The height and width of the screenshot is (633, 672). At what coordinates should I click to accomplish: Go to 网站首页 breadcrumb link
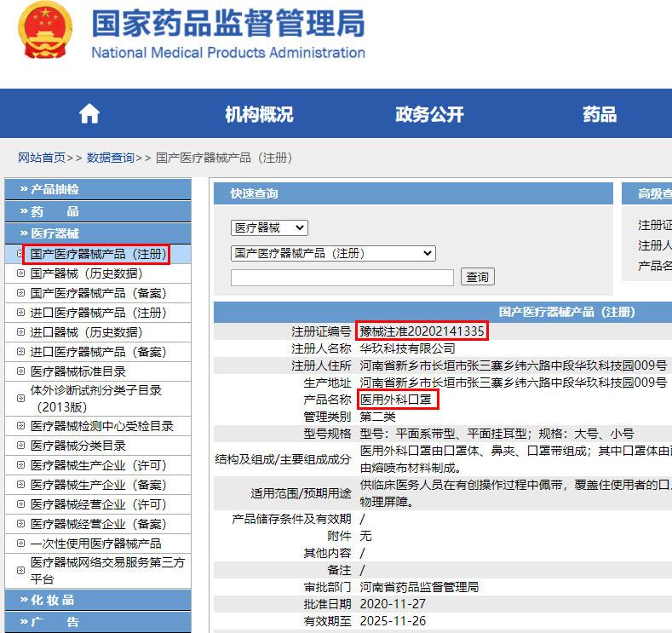coord(42,158)
